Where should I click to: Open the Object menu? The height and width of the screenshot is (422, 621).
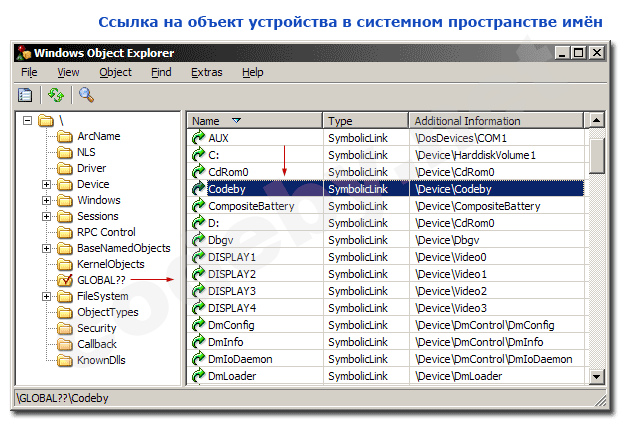pyautogui.click(x=115, y=72)
